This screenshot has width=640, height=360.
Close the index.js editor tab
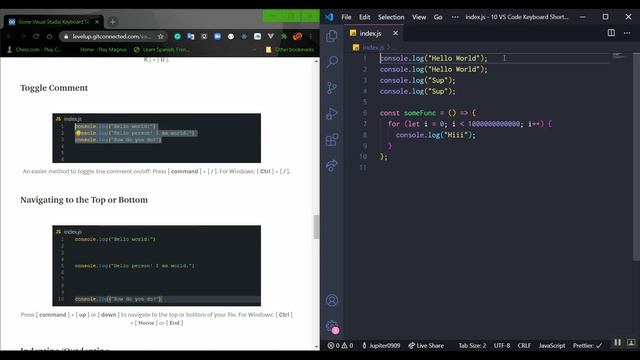(395, 33)
